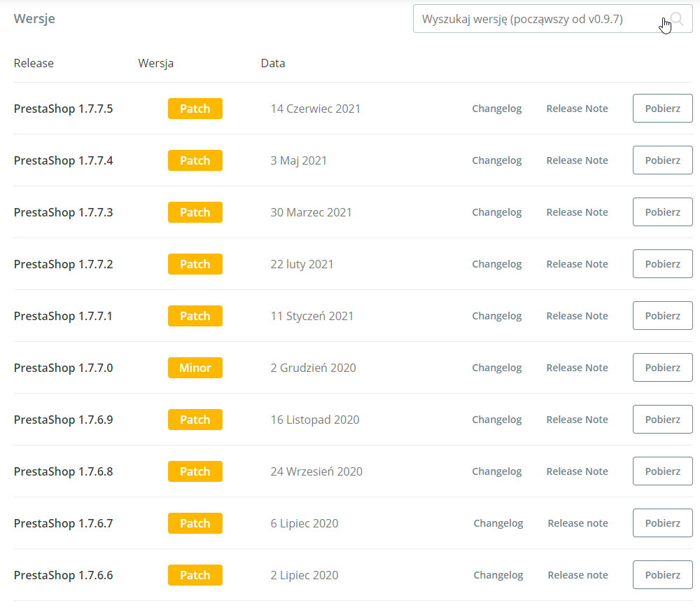Open the Changelog for PrestaShop 1.7.7.5

[496, 109]
